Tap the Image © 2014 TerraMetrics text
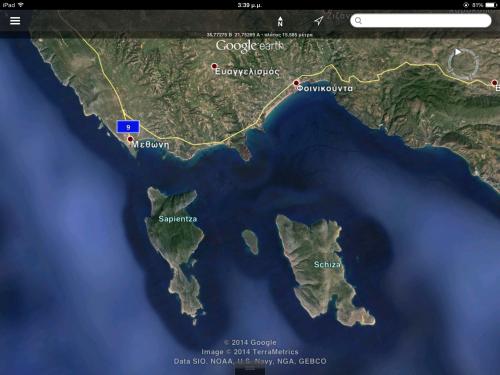500x375 pixels. (250, 352)
